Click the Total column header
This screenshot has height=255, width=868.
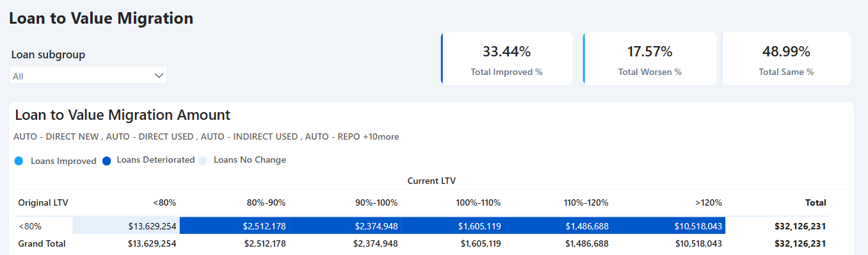point(816,202)
